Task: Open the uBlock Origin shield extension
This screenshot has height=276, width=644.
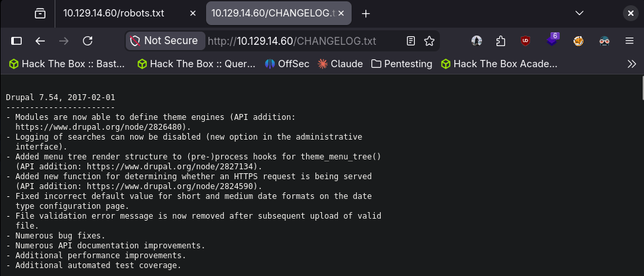Action: click(x=525, y=41)
